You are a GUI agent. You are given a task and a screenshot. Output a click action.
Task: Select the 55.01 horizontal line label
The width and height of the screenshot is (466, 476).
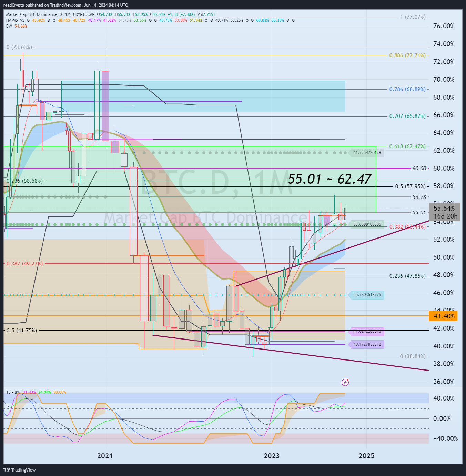(x=419, y=213)
